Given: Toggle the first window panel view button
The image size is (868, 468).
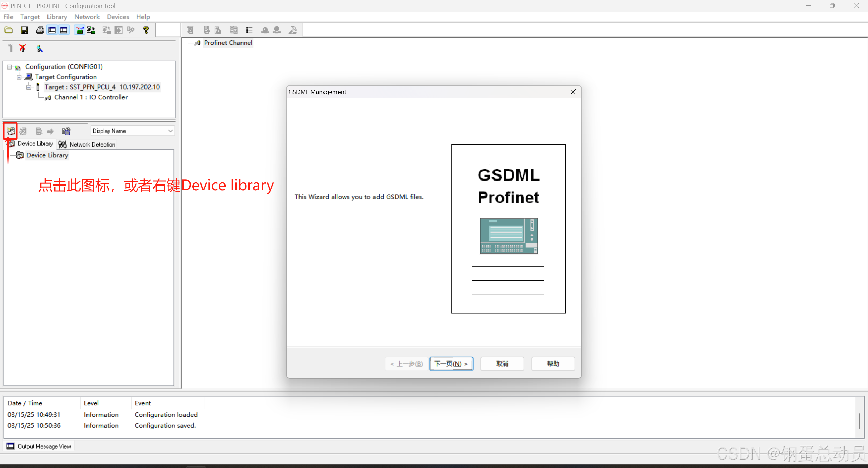Looking at the screenshot, I should click(x=52, y=30).
